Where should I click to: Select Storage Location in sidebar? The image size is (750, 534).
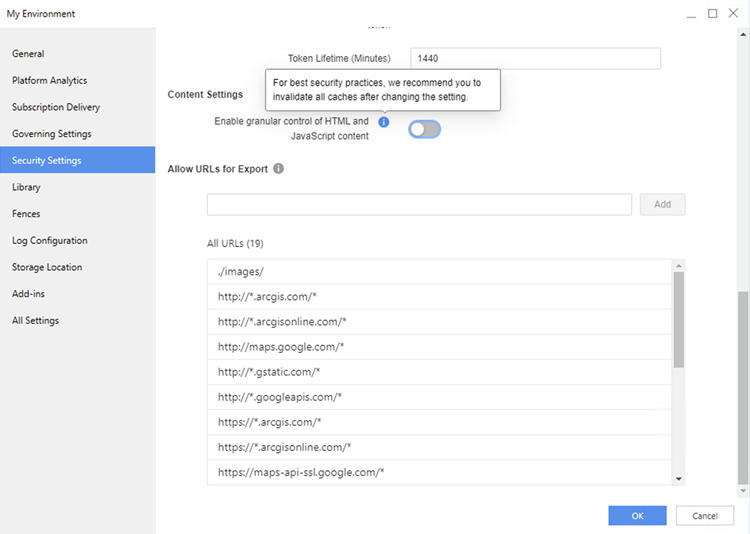[47, 267]
